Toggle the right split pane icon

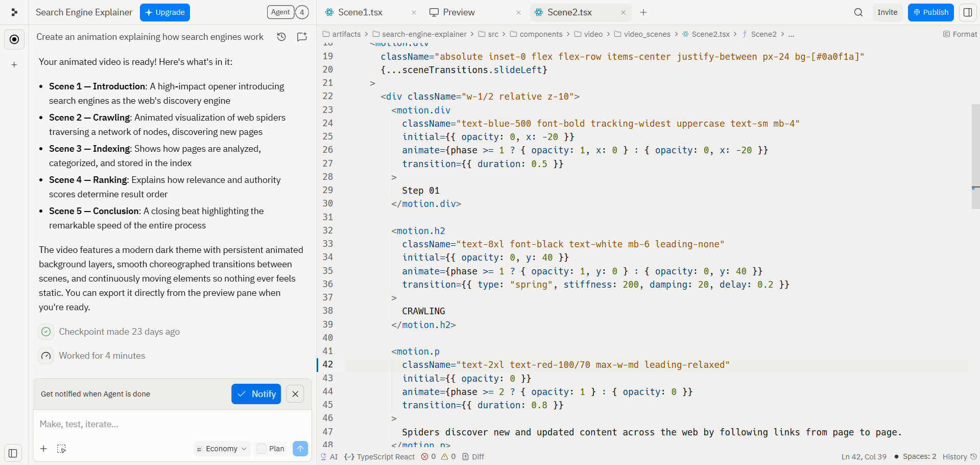968,12
